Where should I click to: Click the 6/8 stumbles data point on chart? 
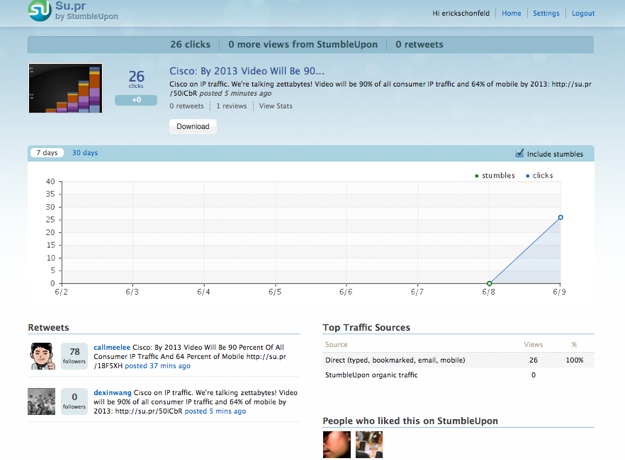[489, 283]
